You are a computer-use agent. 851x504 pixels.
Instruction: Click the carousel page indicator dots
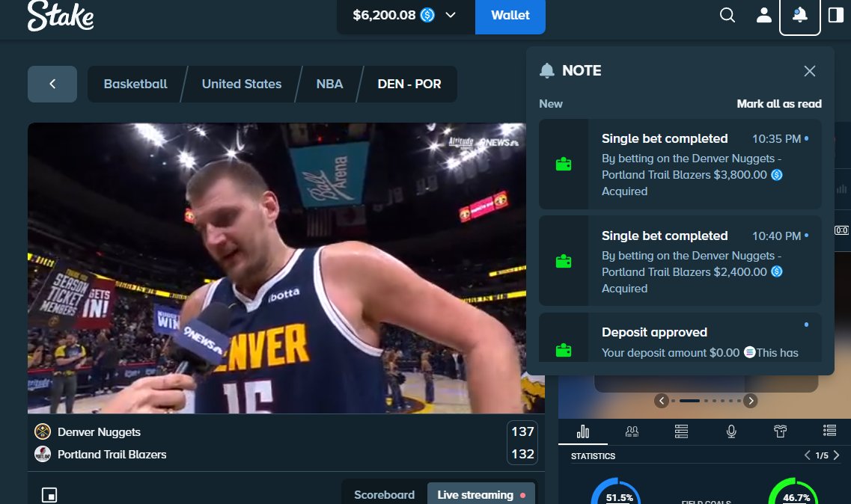(x=706, y=401)
